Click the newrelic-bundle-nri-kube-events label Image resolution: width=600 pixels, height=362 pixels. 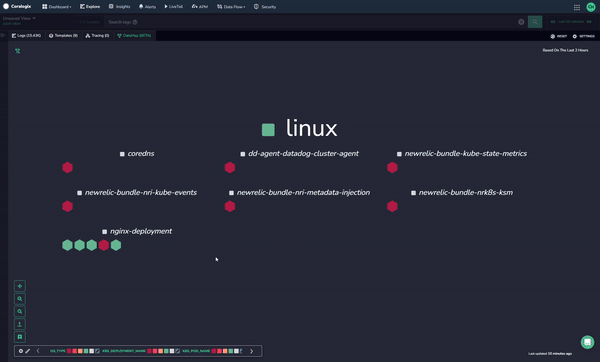[x=141, y=192]
